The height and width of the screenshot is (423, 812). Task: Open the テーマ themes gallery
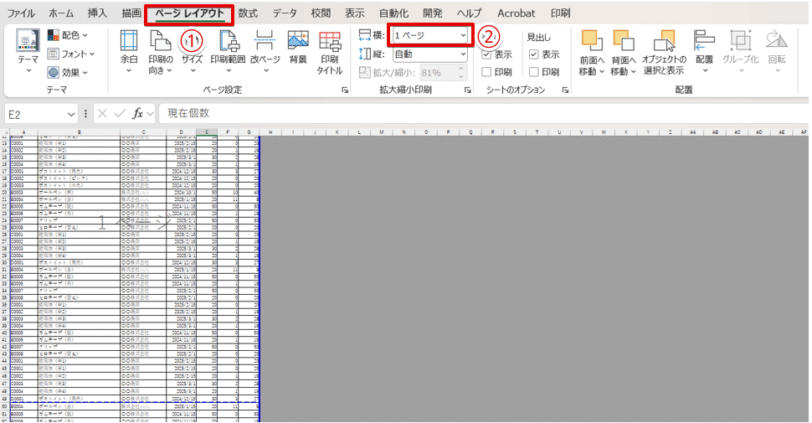(28, 51)
